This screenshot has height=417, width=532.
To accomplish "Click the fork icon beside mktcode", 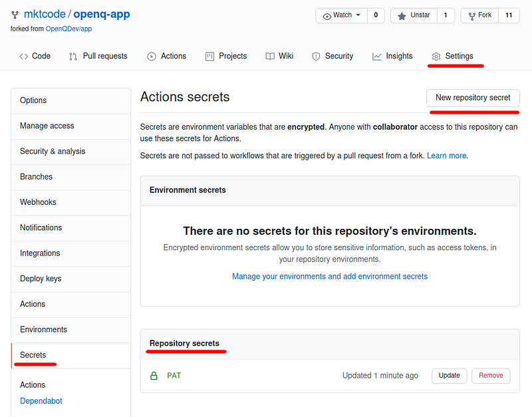I will (x=15, y=15).
